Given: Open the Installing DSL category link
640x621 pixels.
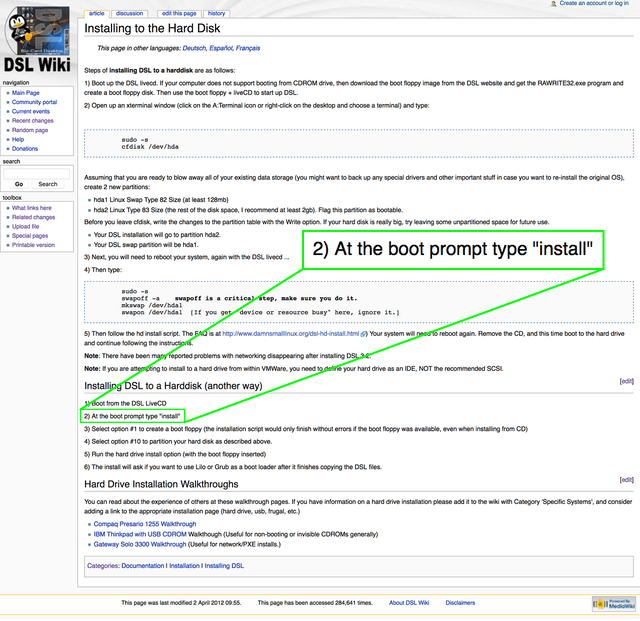Looking at the screenshot, I should [224, 566].
